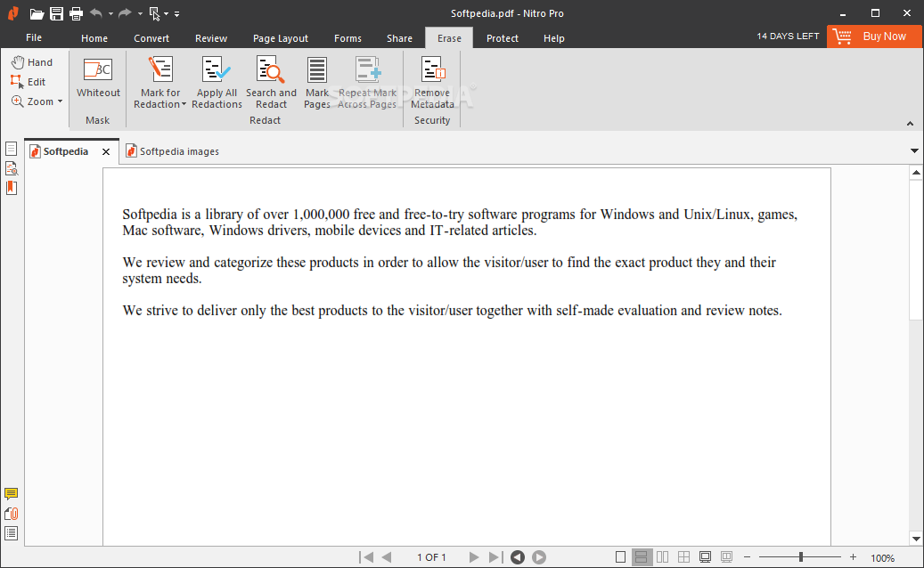The width and height of the screenshot is (924, 568).
Task: Activate the Edit tool
Action: pyautogui.click(x=28, y=82)
